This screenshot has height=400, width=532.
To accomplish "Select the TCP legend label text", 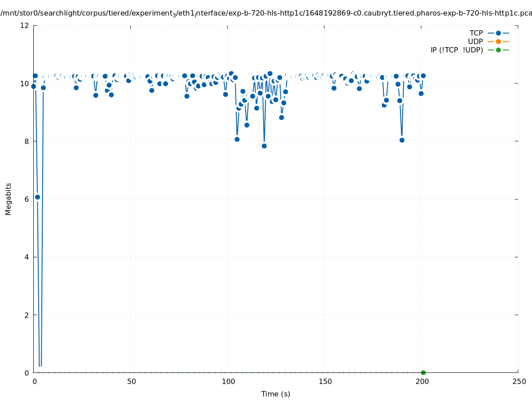I will click(476, 33).
